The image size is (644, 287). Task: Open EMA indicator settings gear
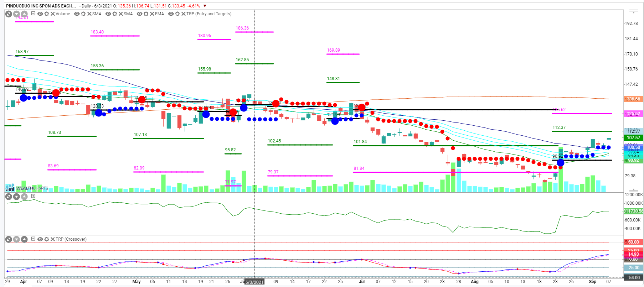tap(146, 14)
